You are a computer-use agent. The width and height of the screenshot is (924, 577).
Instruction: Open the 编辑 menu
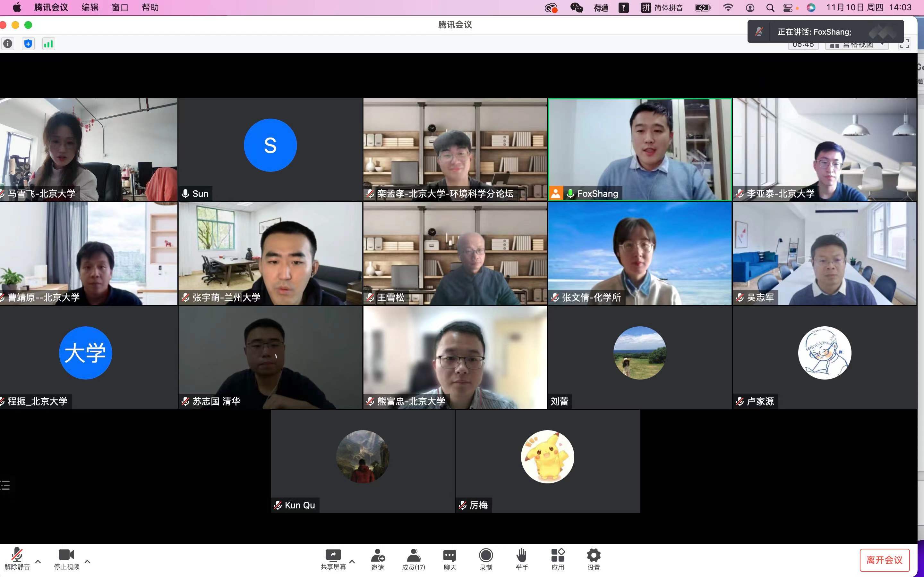[x=90, y=8]
